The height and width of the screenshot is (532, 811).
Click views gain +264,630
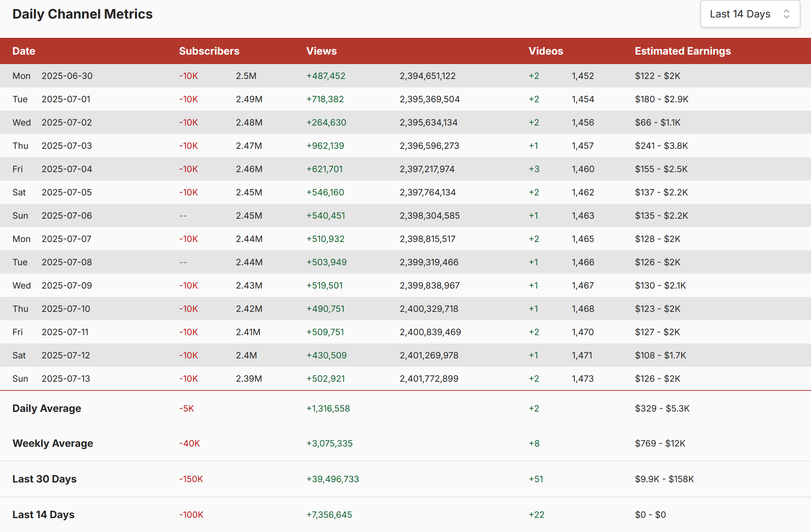[326, 122]
